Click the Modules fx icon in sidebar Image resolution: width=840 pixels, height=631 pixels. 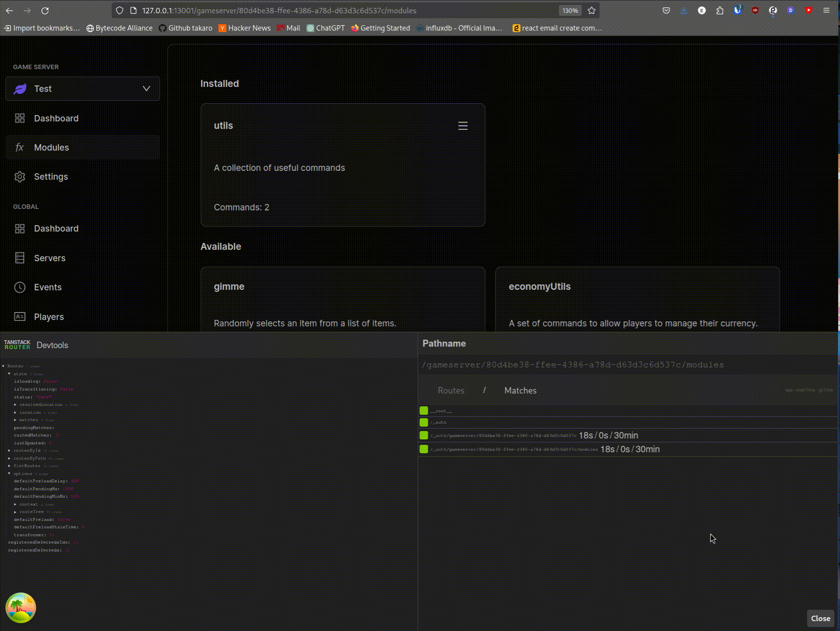coord(20,147)
